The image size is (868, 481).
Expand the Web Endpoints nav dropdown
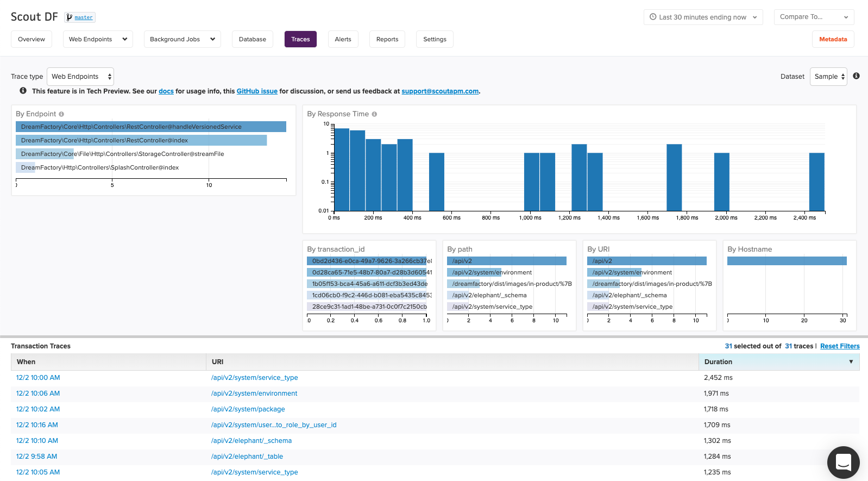pos(98,39)
